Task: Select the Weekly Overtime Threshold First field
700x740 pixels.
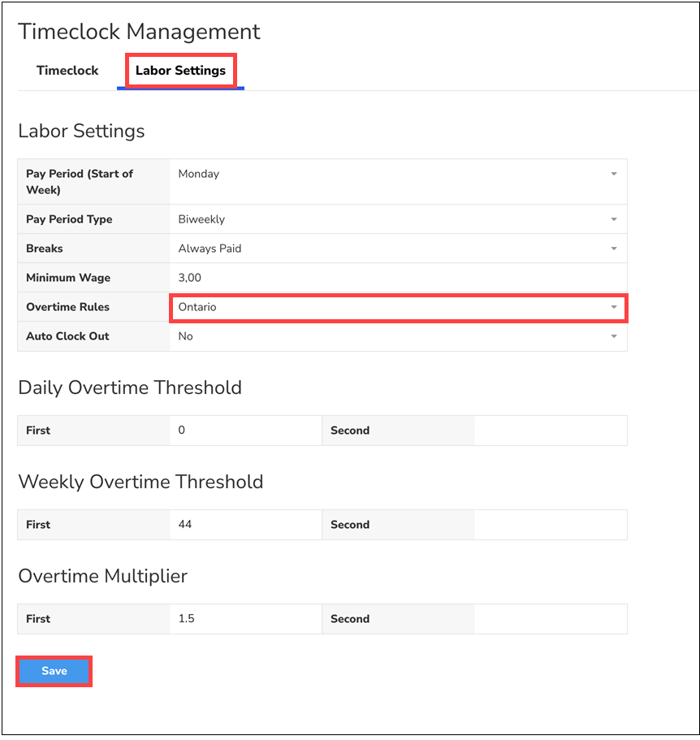Action: [x=244, y=525]
